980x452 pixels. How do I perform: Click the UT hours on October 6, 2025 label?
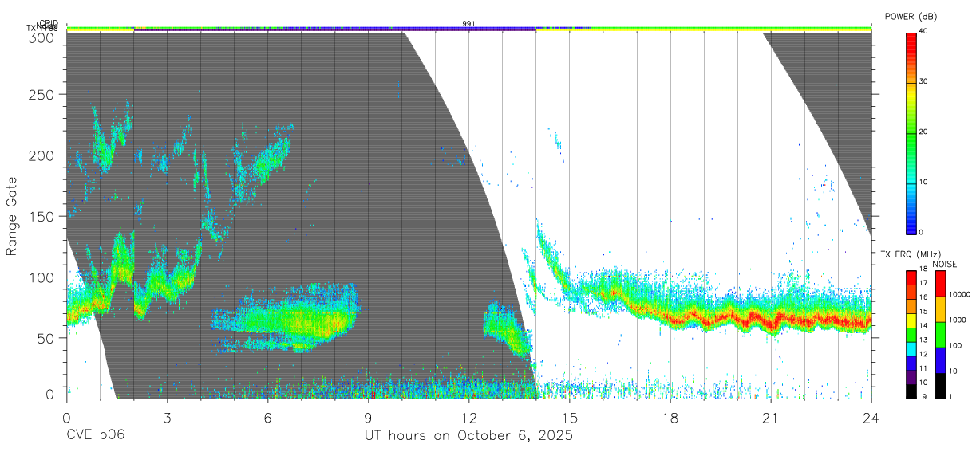click(468, 436)
